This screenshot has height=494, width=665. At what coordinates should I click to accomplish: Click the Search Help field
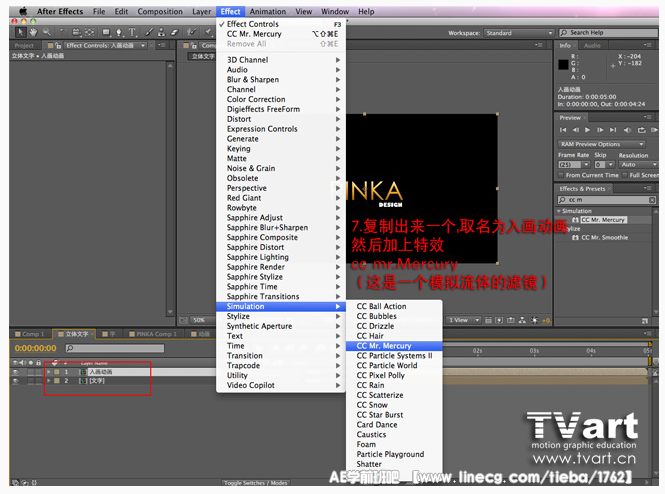608,33
